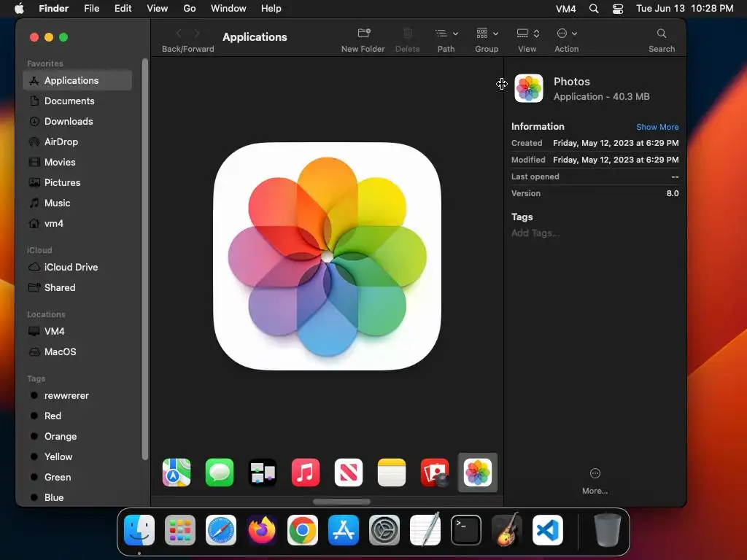Click the Add Tags field
The width and height of the screenshot is (747, 560).
pos(535,233)
